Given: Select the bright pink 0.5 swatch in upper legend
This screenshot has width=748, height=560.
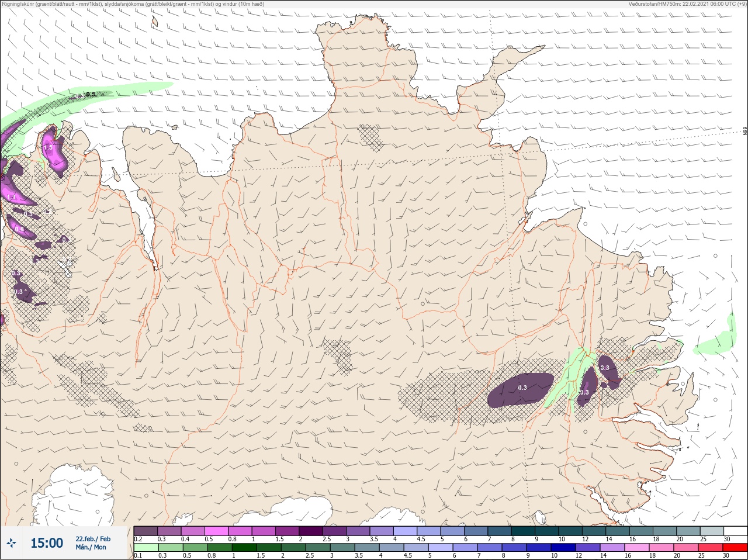Looking at the screenshot, I should (x=216, y=531).
